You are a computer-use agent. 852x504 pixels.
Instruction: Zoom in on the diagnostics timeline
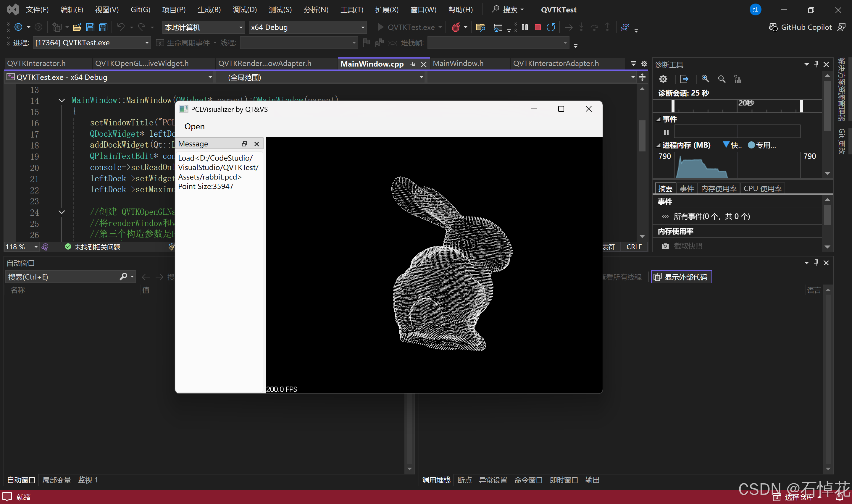[705, 79]
